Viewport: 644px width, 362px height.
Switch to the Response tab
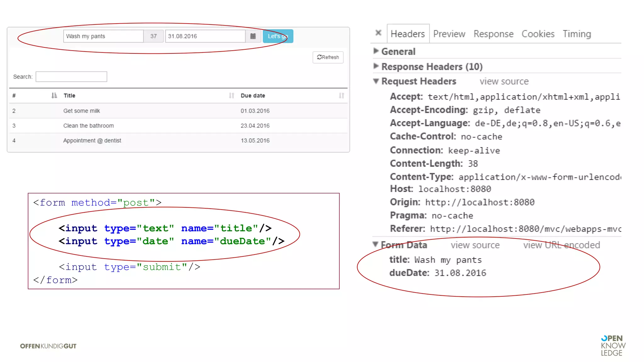click(493, 34)
